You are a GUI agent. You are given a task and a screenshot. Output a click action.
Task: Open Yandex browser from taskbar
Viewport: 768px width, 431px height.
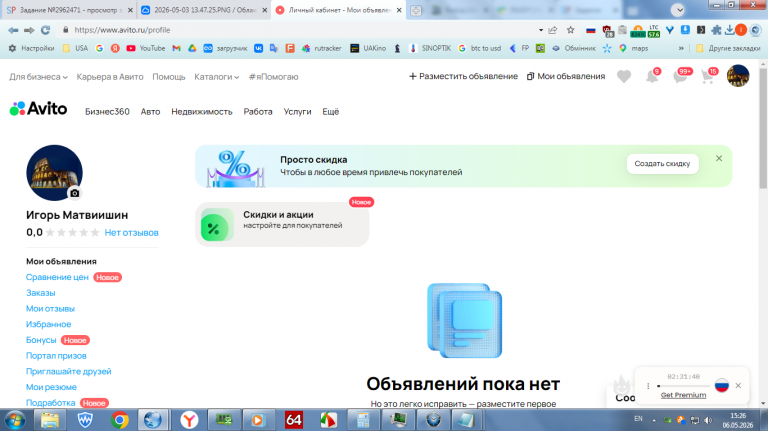[189, 420]
